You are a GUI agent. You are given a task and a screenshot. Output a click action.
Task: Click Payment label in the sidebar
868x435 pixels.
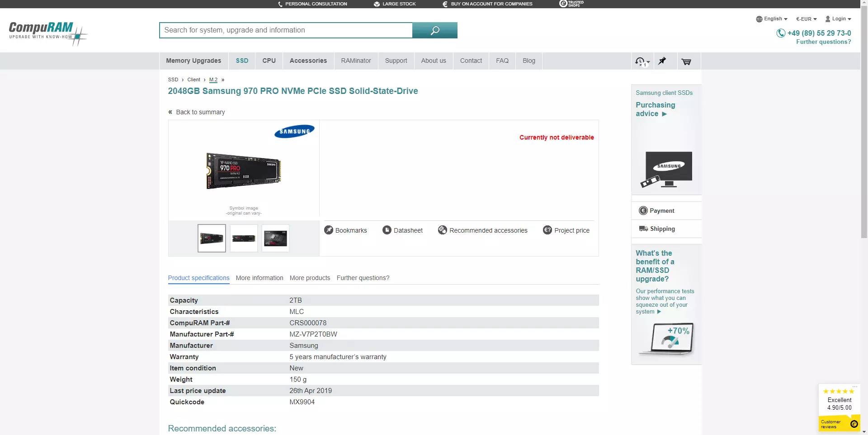662,211
